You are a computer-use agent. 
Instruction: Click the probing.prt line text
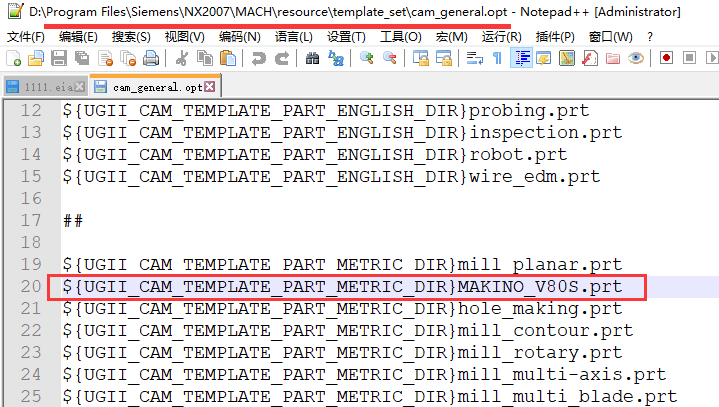[326, 110]
